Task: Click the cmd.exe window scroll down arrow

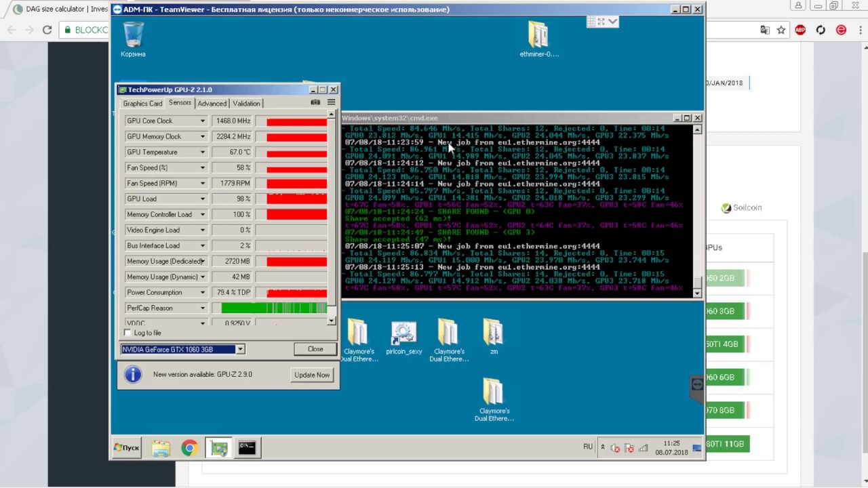Action: coord(697,293)
